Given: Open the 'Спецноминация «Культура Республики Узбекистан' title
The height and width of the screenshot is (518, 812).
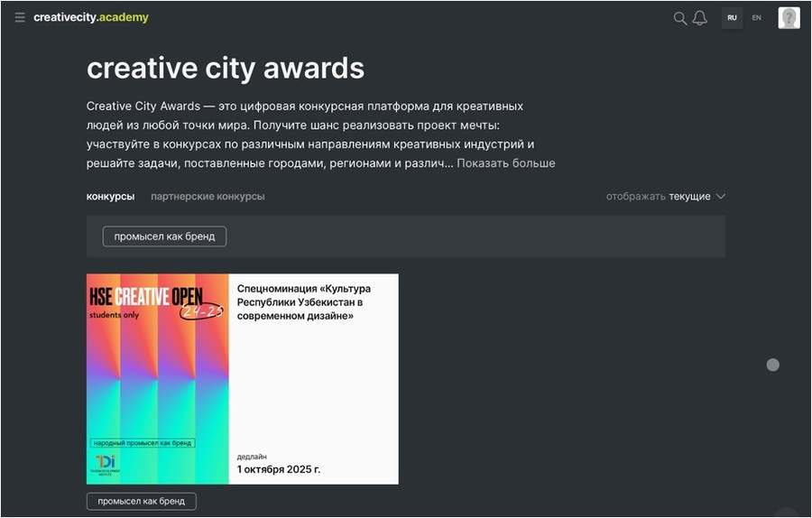Looking at the screenshot, I should 303,302.
